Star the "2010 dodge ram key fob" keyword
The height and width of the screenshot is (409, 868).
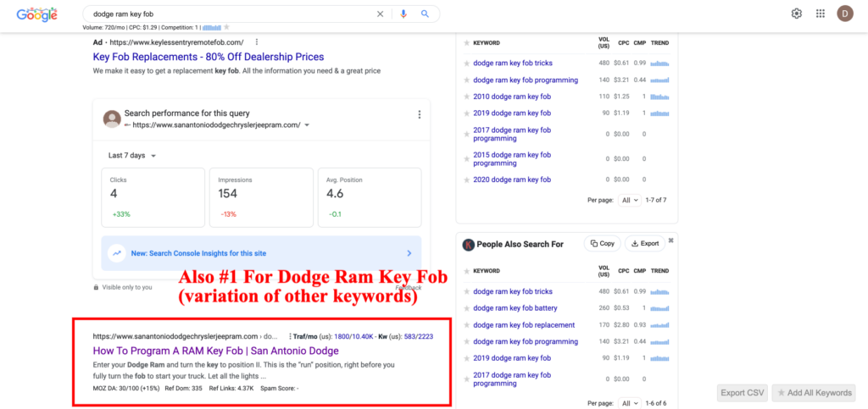click(467, 97)
